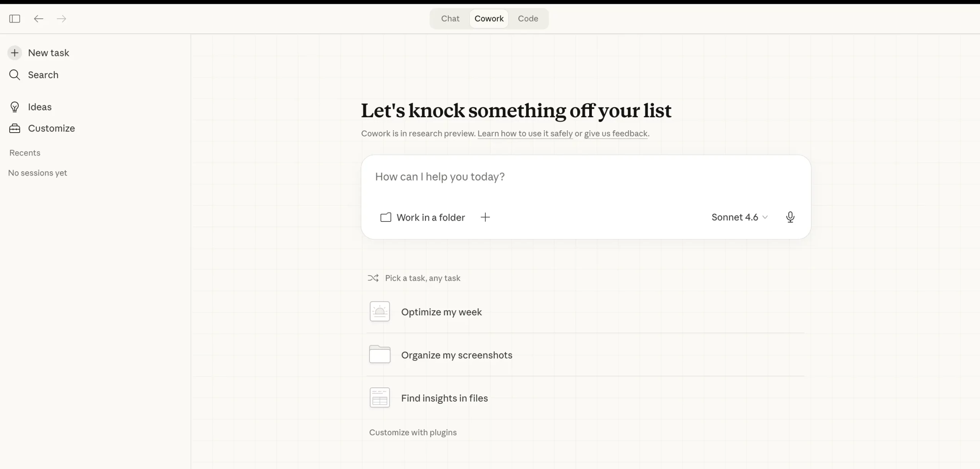Click Customize with plugins
The image size is (980, 469).
point(413,432)
